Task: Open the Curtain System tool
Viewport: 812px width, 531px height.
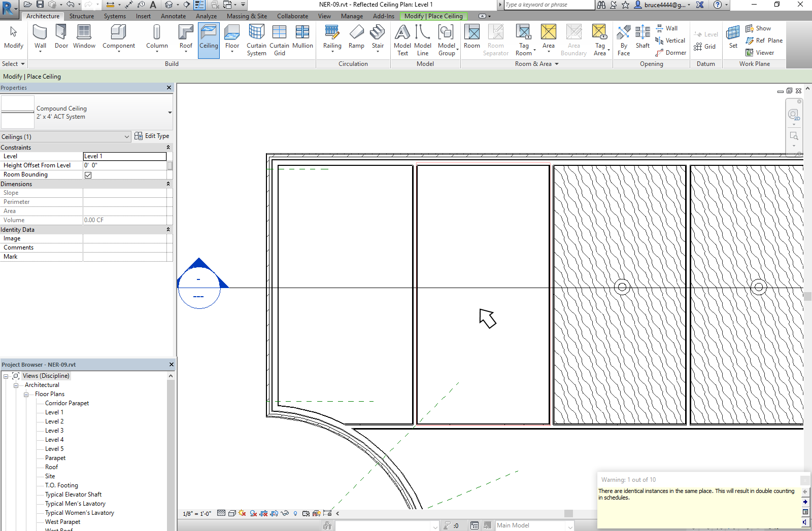Action: pyautogui.click(x=256, y=40)
